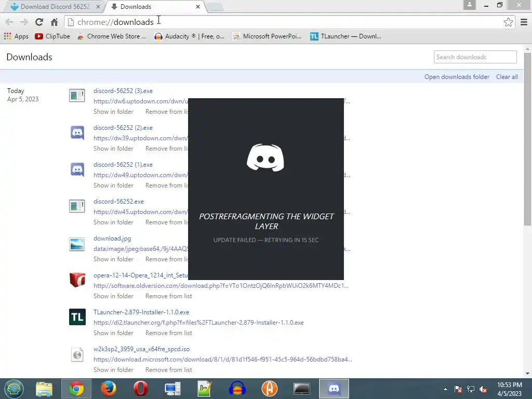Viewport: 532px width, 399px height.
Task: Open discord-56252 (2).exe file link
Action: click(x=123, y=128)
